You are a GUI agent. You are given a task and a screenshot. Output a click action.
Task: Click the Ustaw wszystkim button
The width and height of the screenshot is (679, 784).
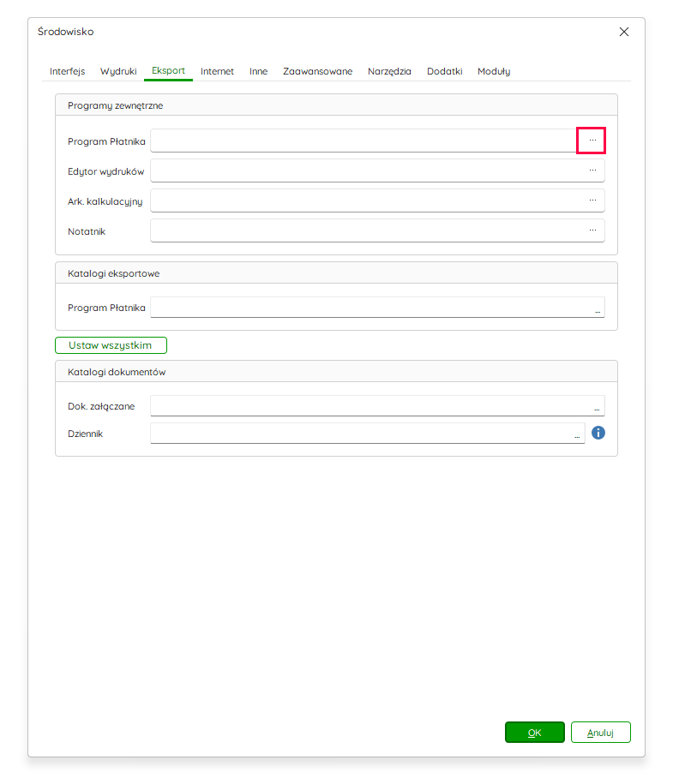111,345
